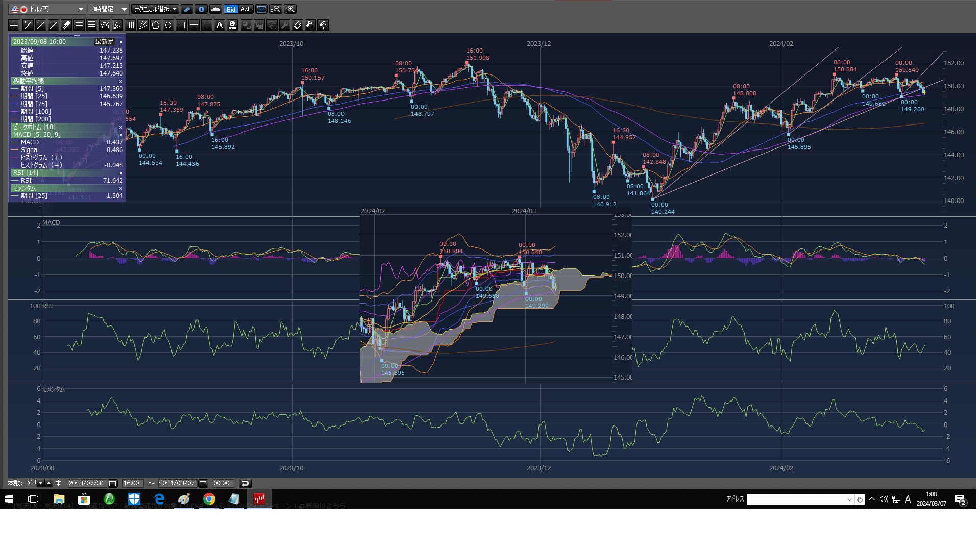Viewport: 980px width, 551px height.
Task: Click the 最新足 button in the data panel
Action: coord(105,42)
